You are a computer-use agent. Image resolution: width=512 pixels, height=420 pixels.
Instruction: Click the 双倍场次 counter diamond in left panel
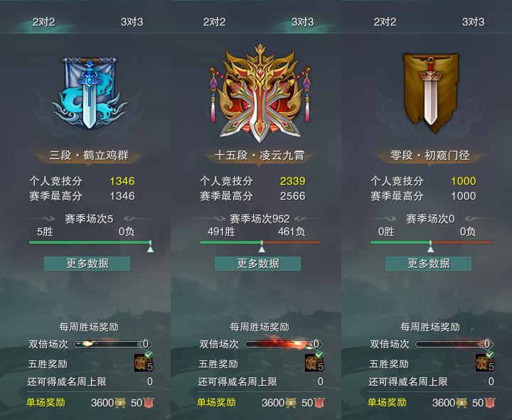pos(146,344)
